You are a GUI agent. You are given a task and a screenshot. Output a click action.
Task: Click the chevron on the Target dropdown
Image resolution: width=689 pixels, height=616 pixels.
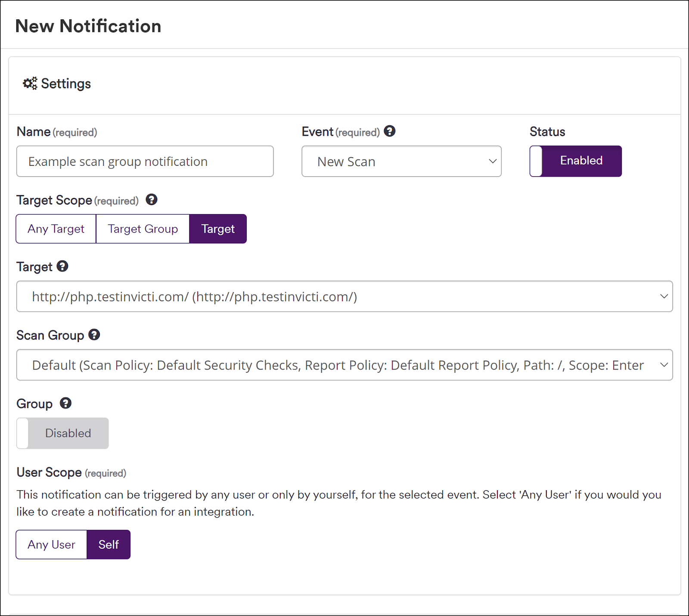(664, 296)
